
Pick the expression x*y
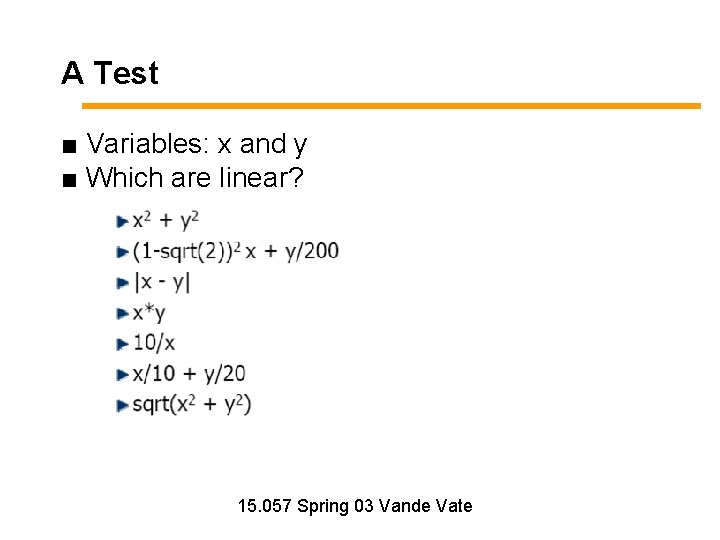point(149,313)
